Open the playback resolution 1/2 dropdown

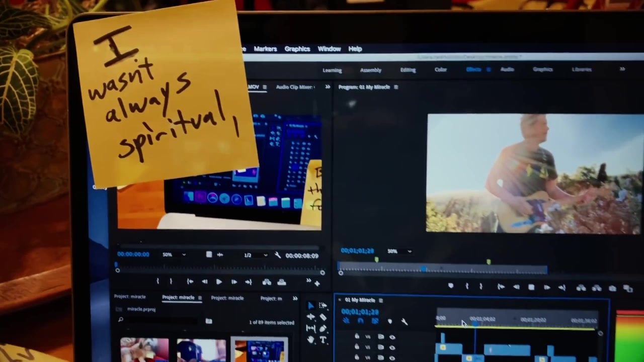point(256,255)
